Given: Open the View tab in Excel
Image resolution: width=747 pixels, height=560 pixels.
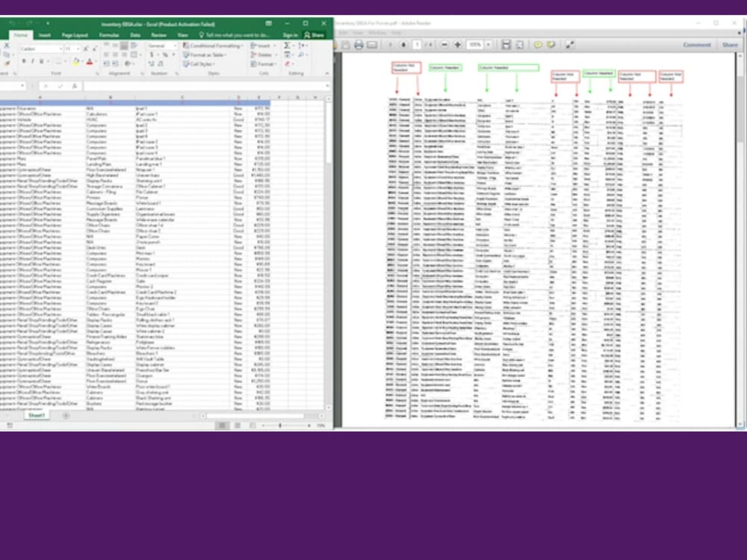Looking at the screenshot, I should 182,35.
